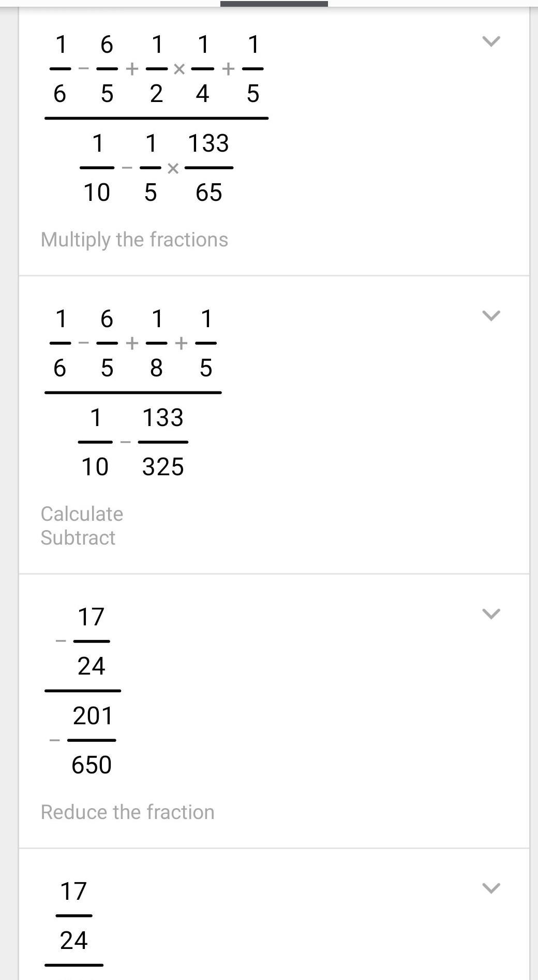Screen dimensions: 538x980
Task: Expand the Multiply the fractions step chevron
Action: pyautogui.click(x=491, y=41)
